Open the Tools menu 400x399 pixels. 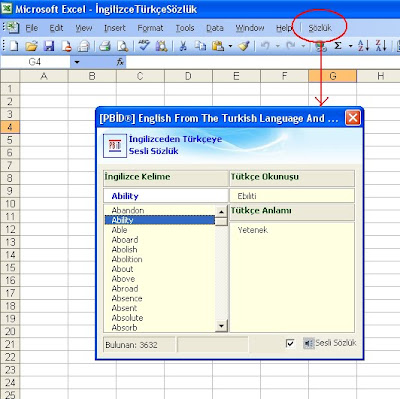pos(185,28)
